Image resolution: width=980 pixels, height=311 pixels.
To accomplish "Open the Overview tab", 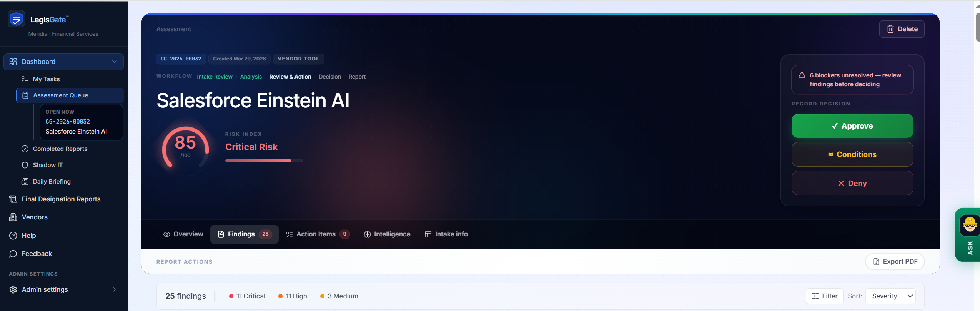I will pyautogui.click(x=183, y=234).
